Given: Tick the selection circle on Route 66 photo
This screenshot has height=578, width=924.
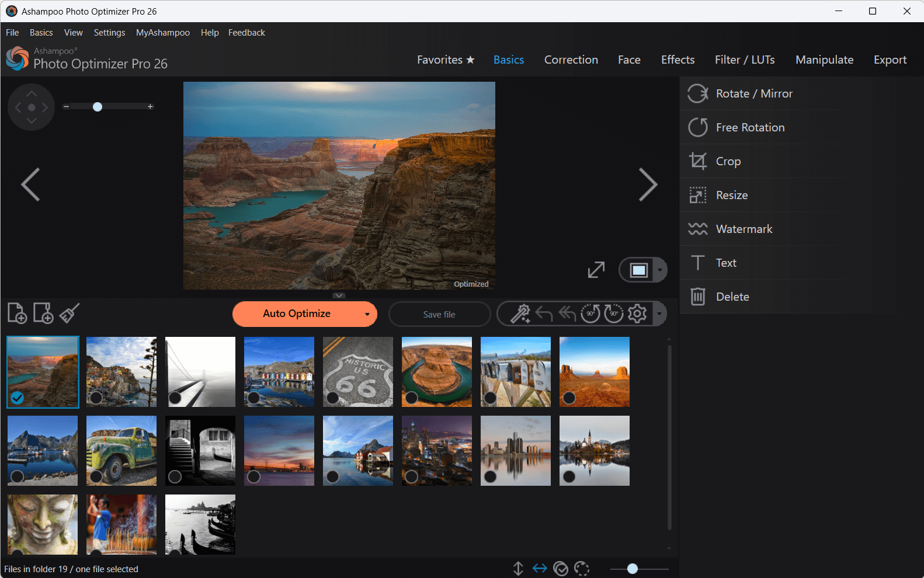Looking at the screenshot, I should (x=332, y=398).
